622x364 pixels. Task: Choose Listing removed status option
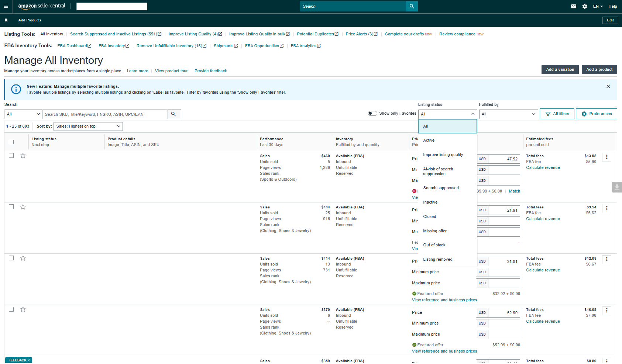pos(448,260)
